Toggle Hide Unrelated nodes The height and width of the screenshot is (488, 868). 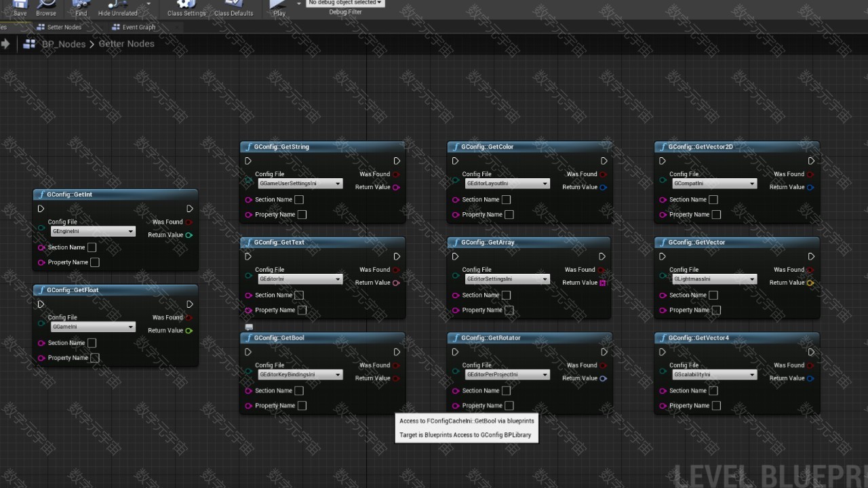point(117,9)
